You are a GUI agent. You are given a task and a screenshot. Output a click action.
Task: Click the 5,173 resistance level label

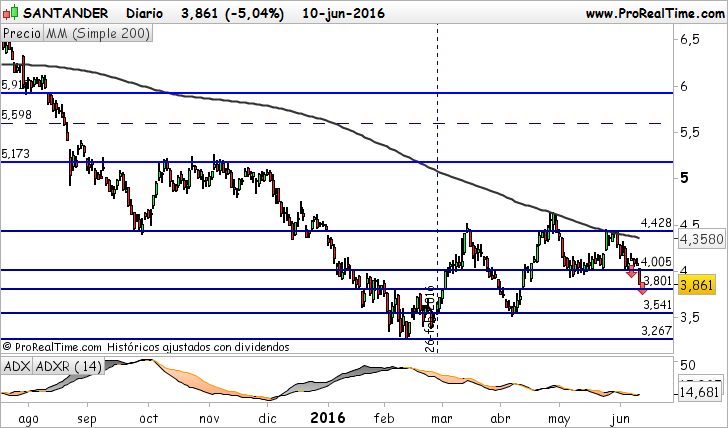click(x=16, y=154)
